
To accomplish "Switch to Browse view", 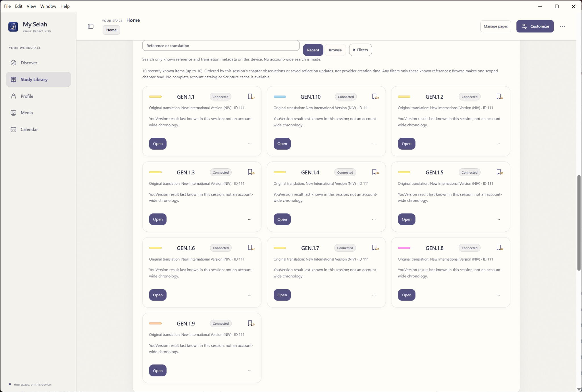I will click(x=335, y=50).
